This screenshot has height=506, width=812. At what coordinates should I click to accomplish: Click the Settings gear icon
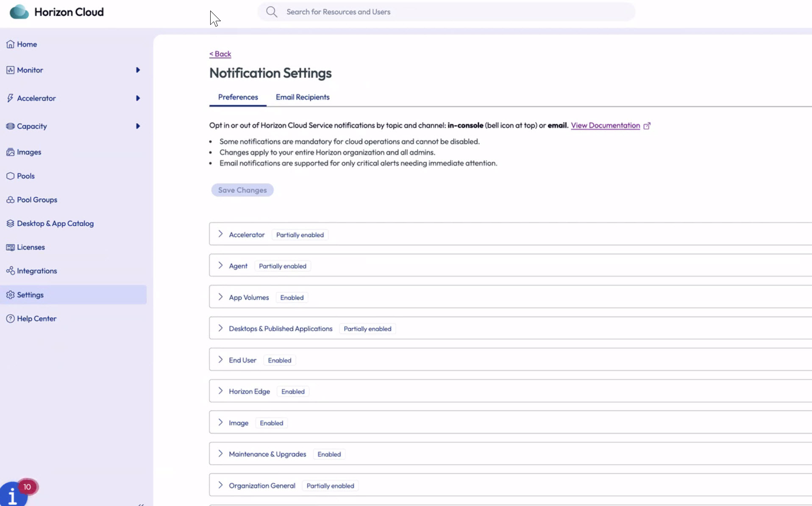pyautogui.click(x=11, y=295)
